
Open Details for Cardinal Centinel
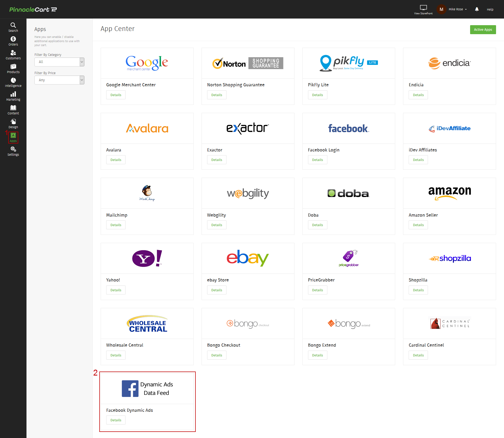[x=418, y=355]
